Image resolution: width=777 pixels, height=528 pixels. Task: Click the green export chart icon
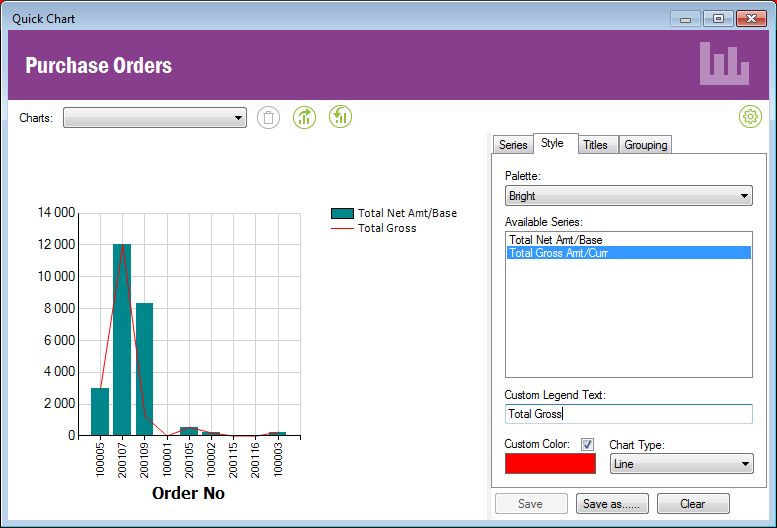pyautogui.click(x=305, y=117)
